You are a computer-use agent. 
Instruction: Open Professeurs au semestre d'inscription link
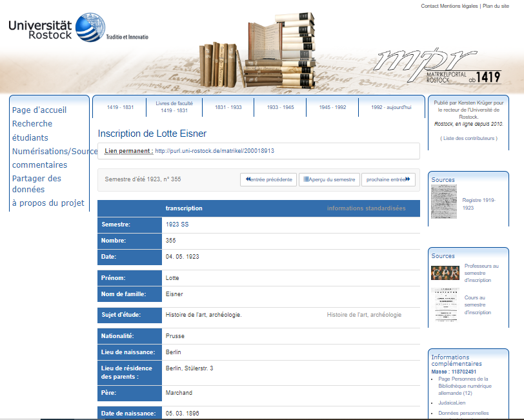pos(481,273)
